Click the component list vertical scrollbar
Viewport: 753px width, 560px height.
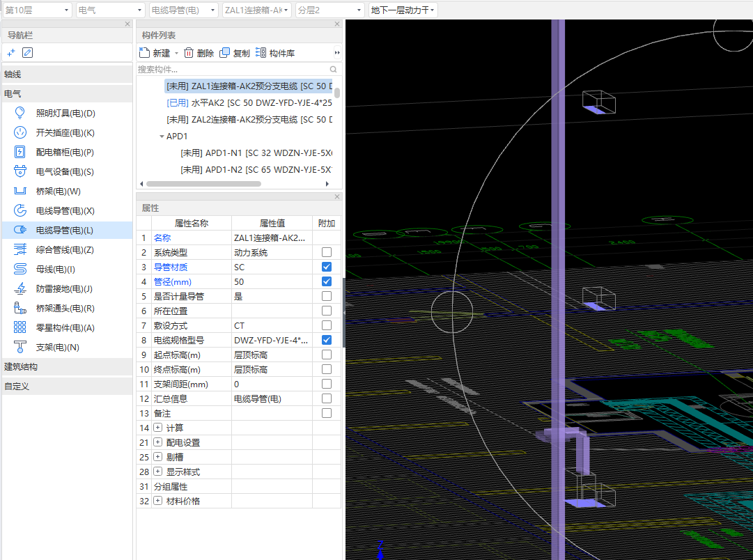pyautogui.click(x=337, y=93)
